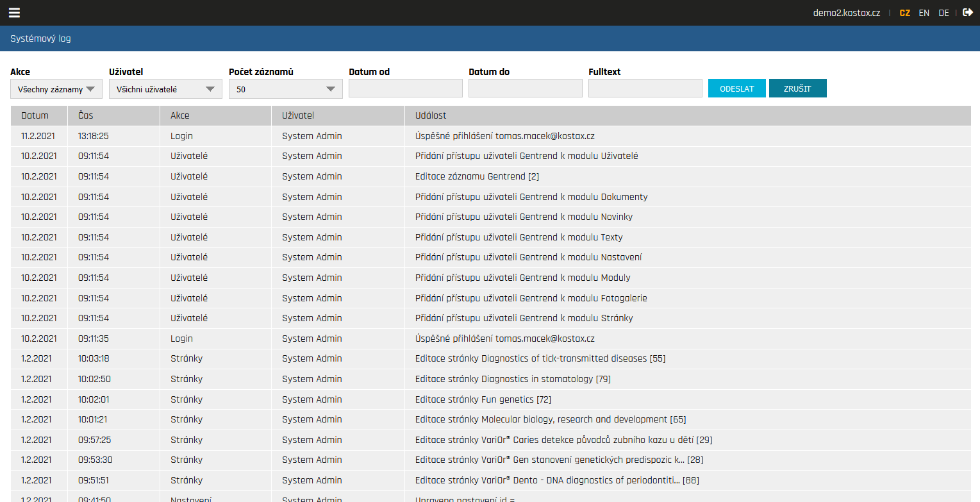The width and height of the screenshot is (980, 502).
Task: Click the Fun genetics page edit entry
Action: pyautogui.click(x=483, y=399)
